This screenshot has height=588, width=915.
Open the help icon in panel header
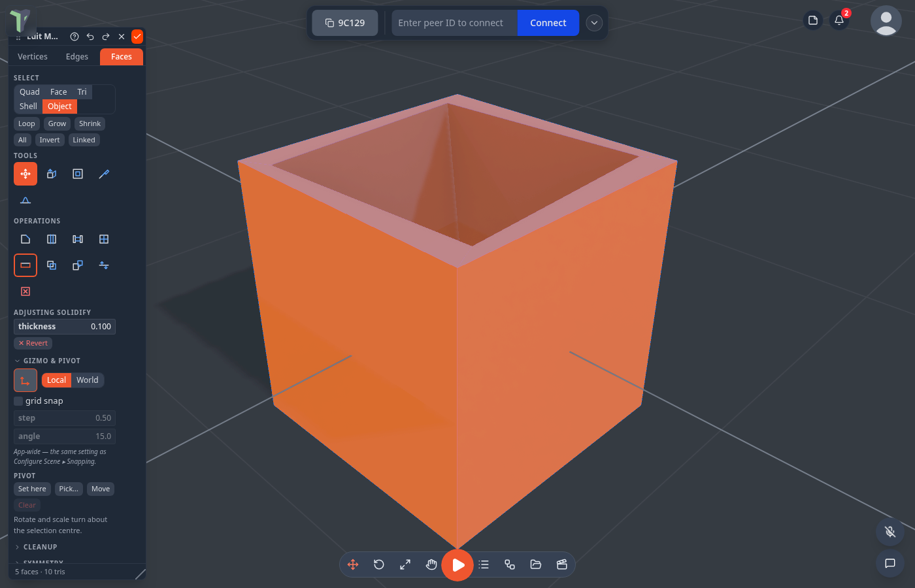pyautogui.click(x=75, y=37)
